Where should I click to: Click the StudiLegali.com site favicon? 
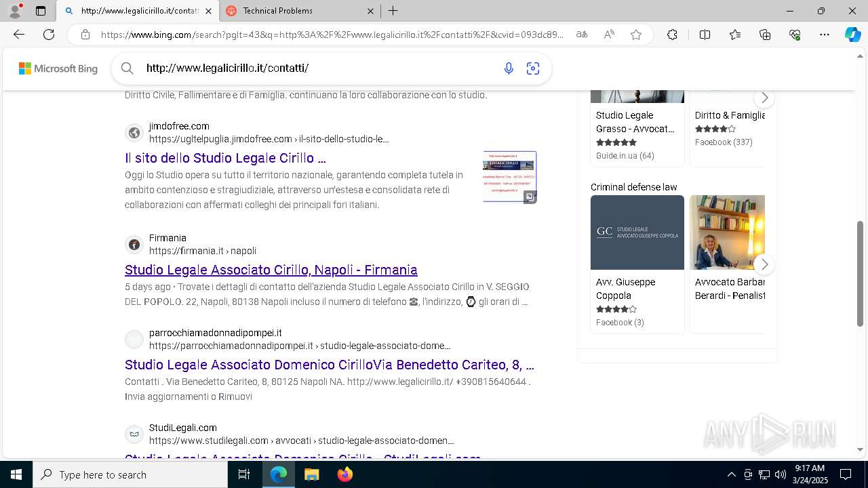(x=134, y=434)
